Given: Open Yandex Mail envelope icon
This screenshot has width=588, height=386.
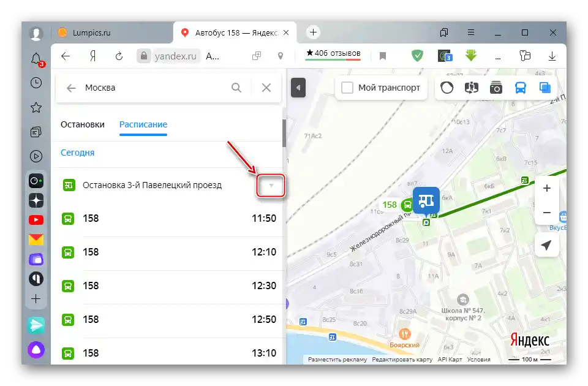Looking at the screenshot, I should click(x=36, y=240).
